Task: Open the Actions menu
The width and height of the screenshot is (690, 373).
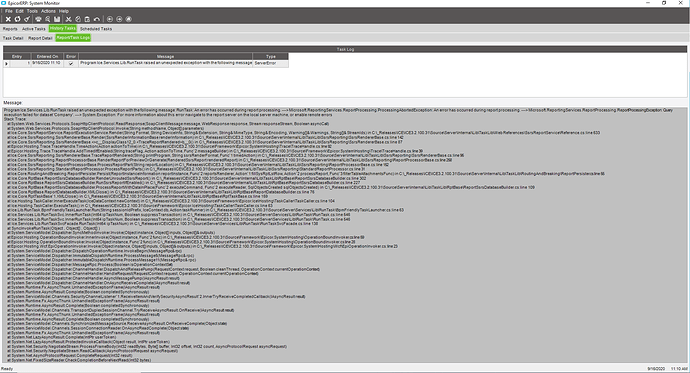Action: point(48,11)
